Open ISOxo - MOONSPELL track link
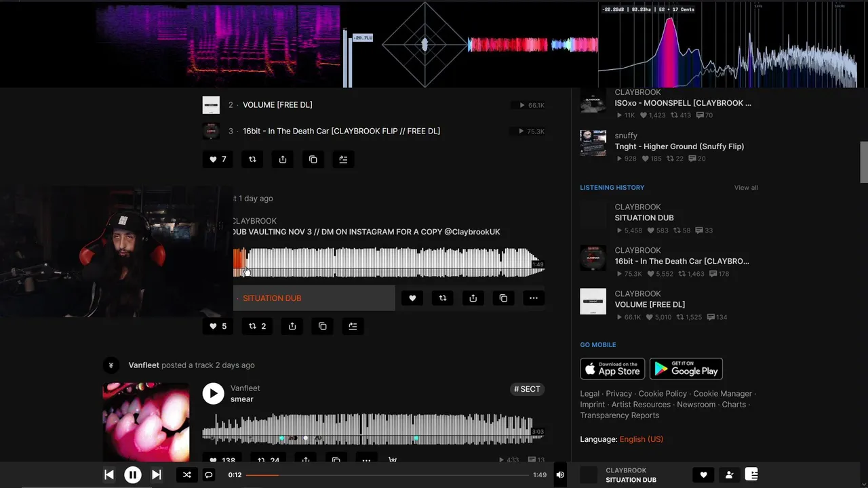 coord(683,103)
